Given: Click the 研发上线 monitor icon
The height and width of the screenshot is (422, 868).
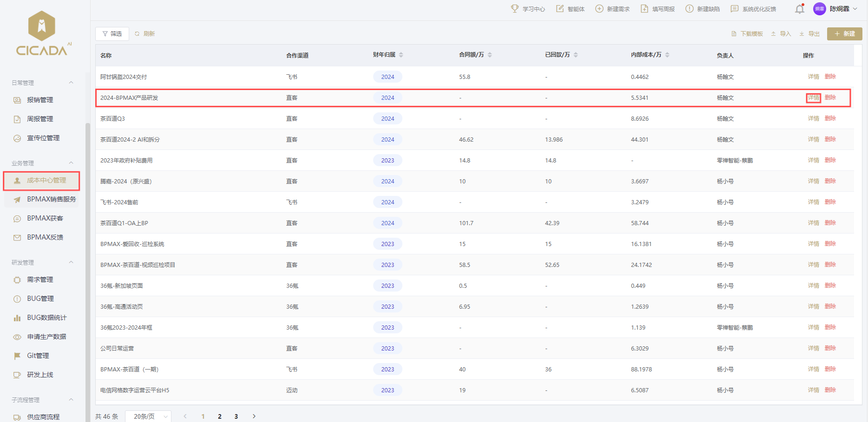Looking at the screenshot, I should click(x=17, y=375).
